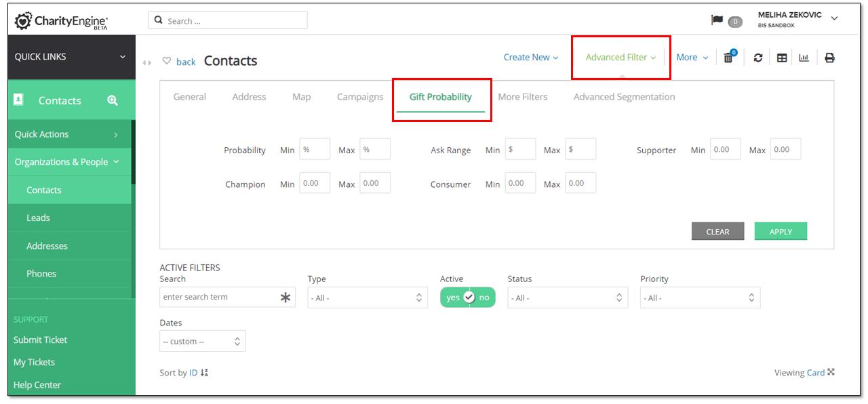The height and width of the screenshot is (404, 868).
Task: Select the Advanced Segmentation tab
Action: pyautogui.click(x=625, y=97)
